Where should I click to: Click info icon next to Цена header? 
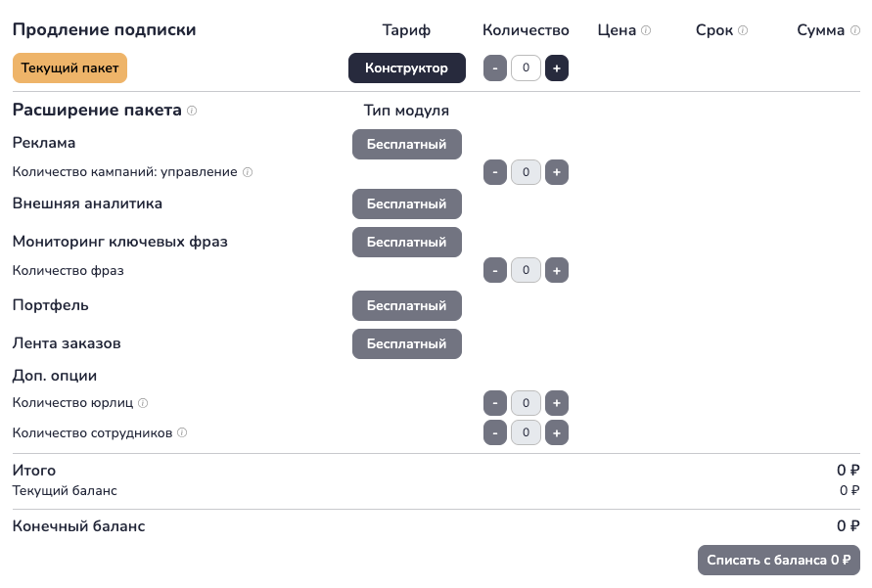646,30
